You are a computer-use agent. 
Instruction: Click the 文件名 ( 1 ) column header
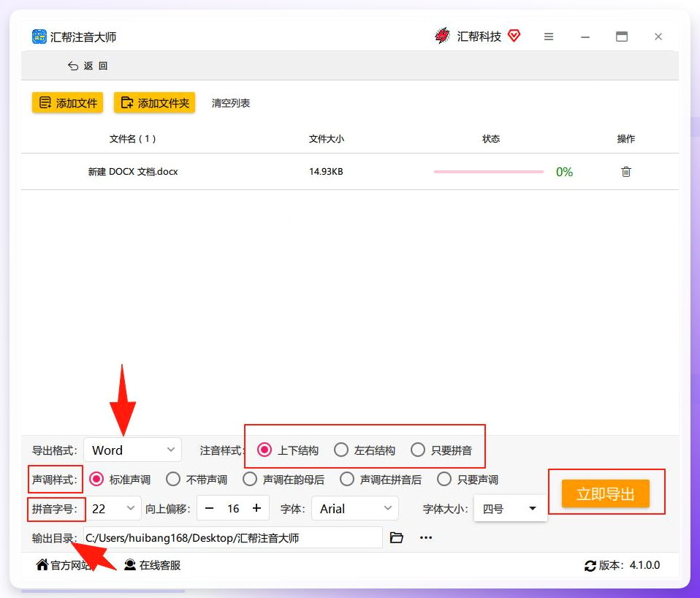[x=132, y=139]
